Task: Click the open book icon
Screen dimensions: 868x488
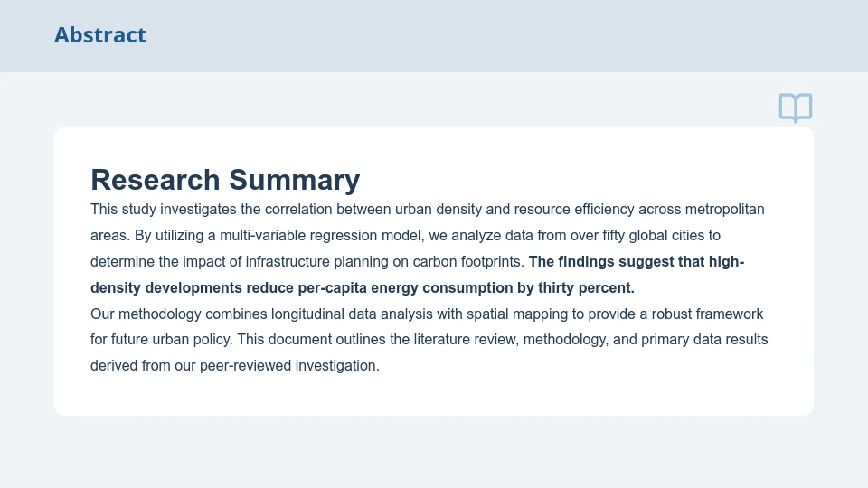Action: click(x=796, y=108)
